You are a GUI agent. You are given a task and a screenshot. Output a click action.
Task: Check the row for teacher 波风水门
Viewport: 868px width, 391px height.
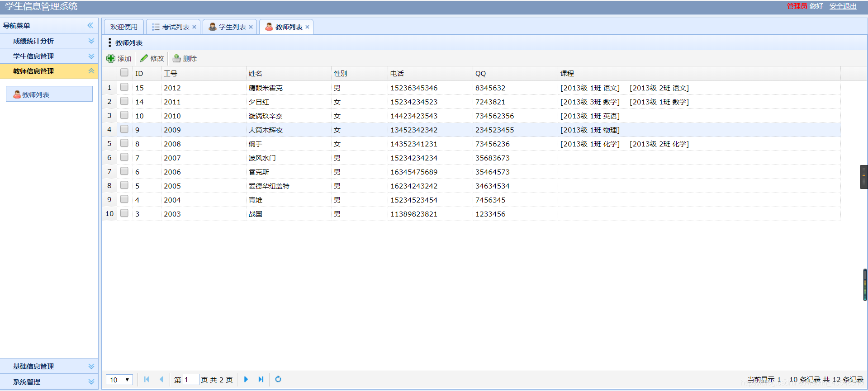[124, 157]
